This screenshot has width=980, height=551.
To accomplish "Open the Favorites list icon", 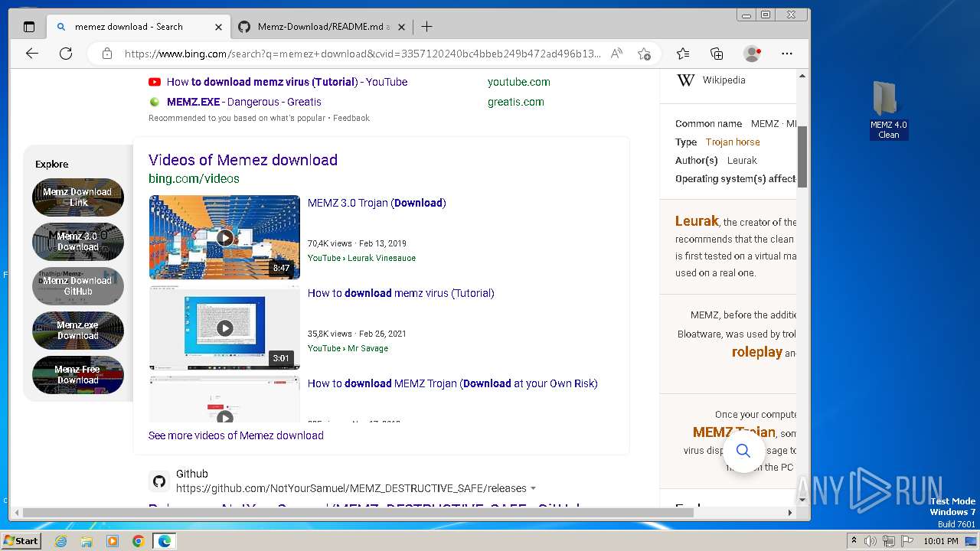I will (x=683, y=54).
